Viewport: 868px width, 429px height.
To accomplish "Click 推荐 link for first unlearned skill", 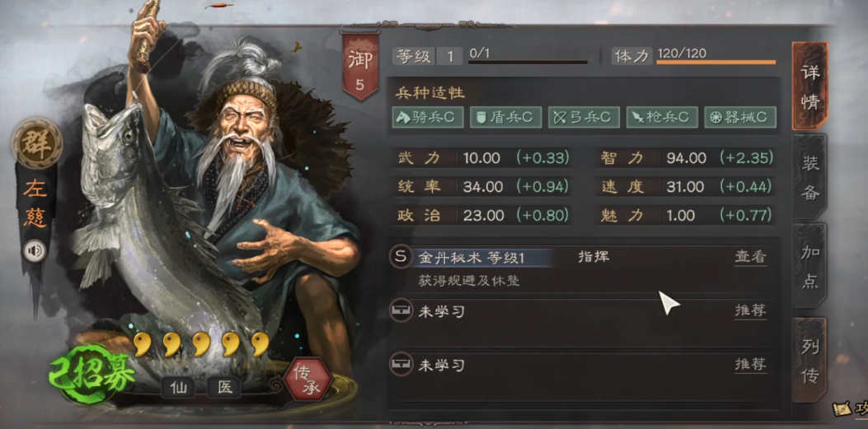I will click(x=751, y=310).
